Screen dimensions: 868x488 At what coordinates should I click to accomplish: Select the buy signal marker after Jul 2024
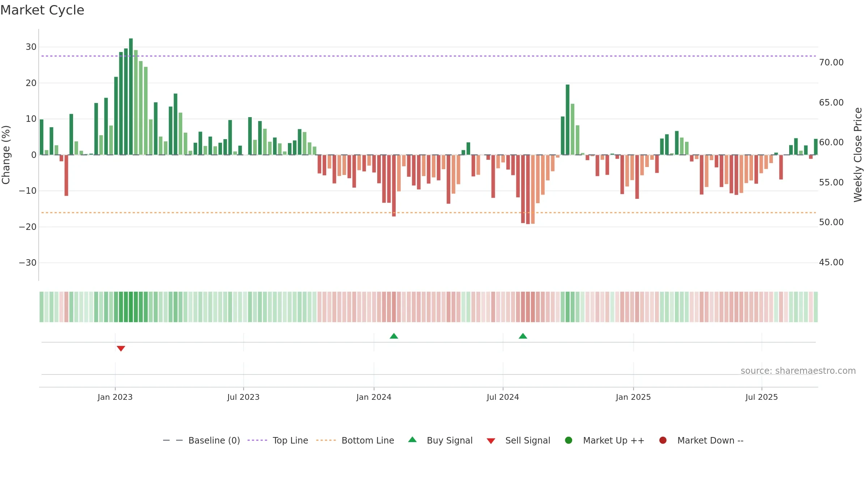click(x=523, y=336)
